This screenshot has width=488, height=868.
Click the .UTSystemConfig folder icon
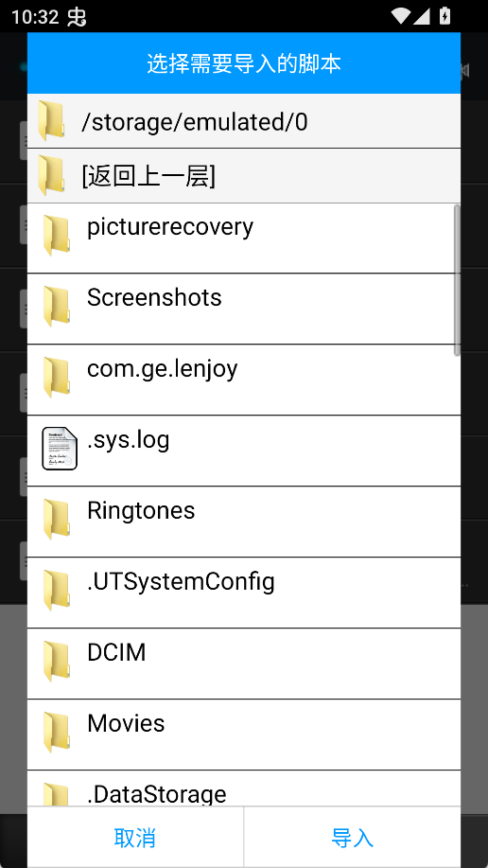click(x=57, y=590)
